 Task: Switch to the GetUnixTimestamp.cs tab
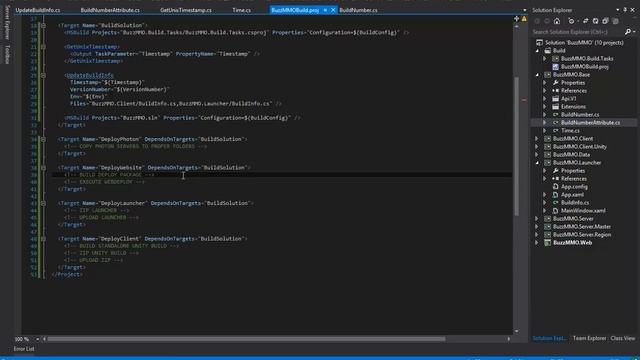coord(186,10)
